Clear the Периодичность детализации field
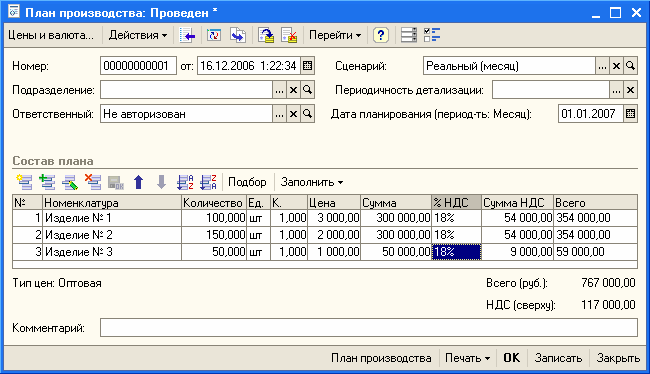650x374 pixels. tap(630, 90)
